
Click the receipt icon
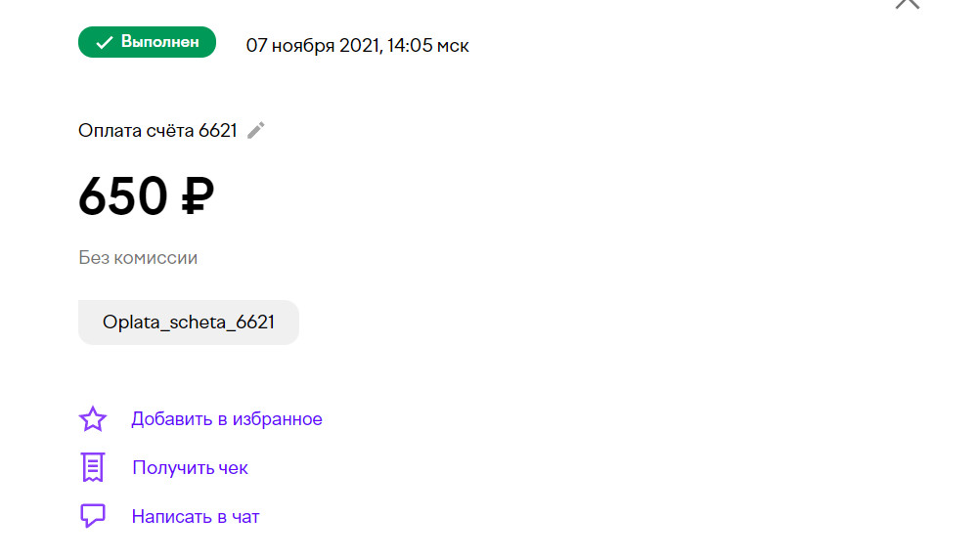[x=93, y=467]
